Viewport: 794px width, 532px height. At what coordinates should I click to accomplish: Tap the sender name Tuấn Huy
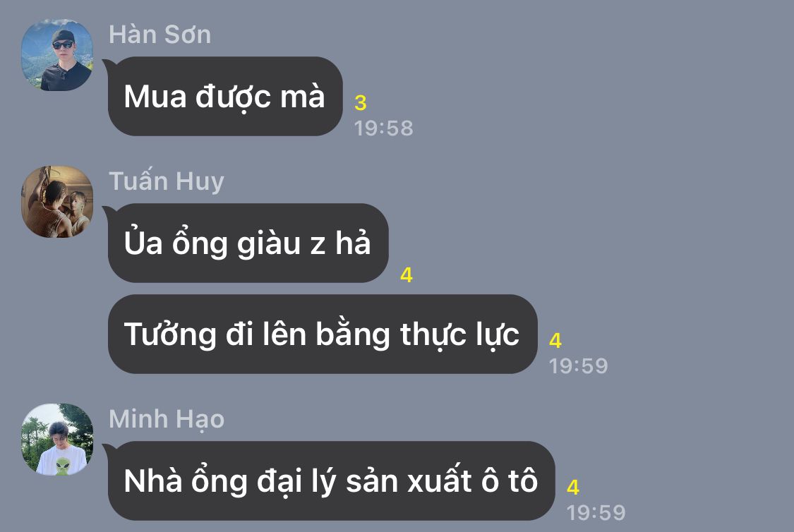point(167,181)
